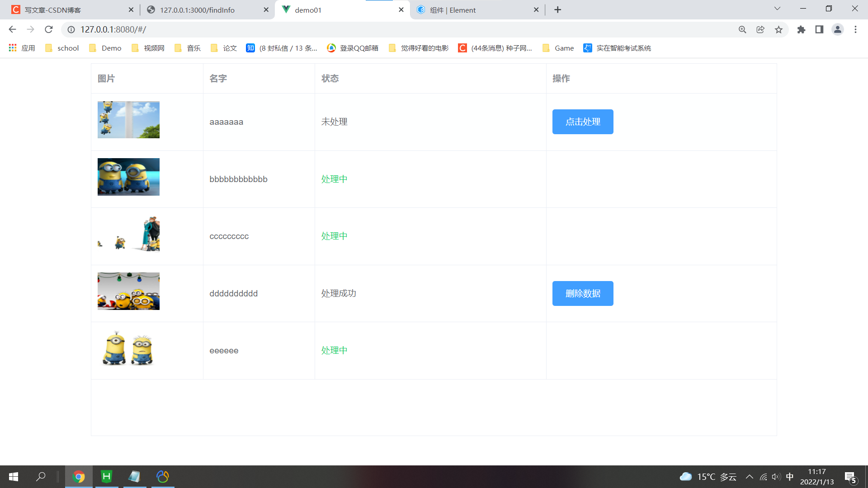Show hidden system tray icons
Viewport: 868px width, 488px height.
(749, 477)
